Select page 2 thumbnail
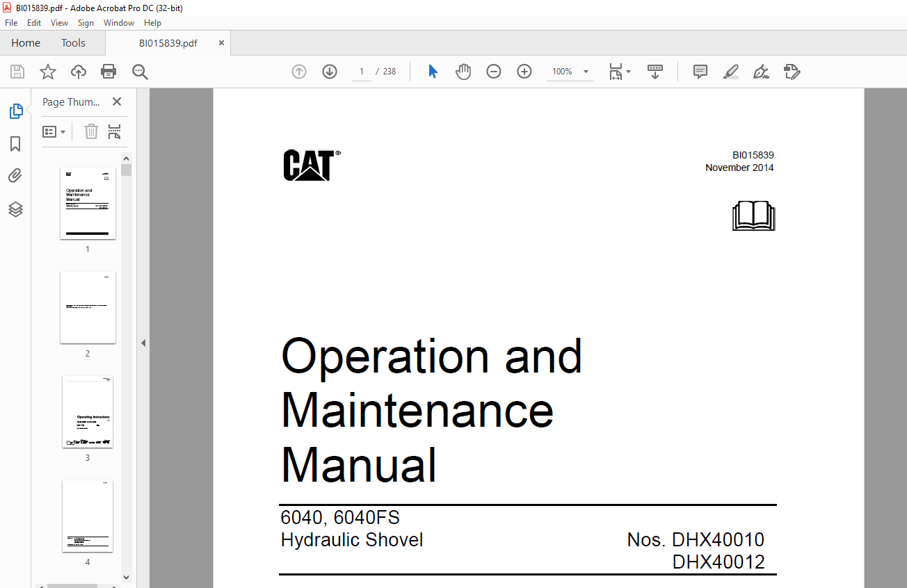The width and height of the screenshot is (907, 588). (88, 307)
